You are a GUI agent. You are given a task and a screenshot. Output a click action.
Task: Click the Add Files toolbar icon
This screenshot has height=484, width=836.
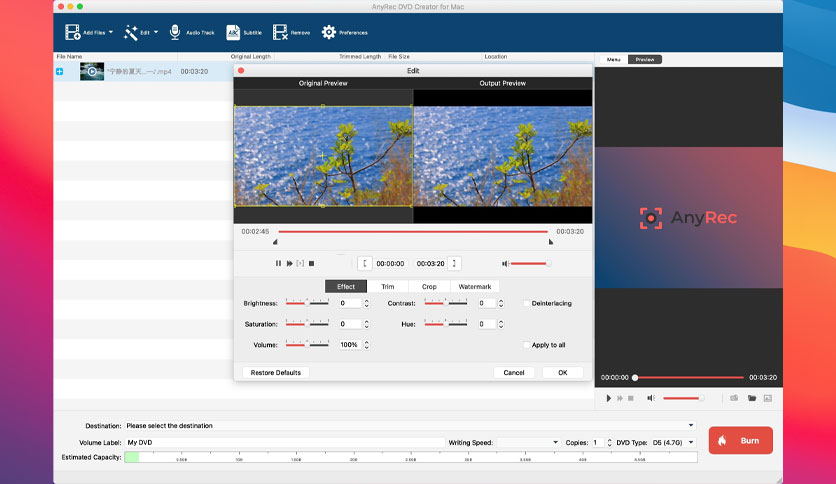(73, 33)
